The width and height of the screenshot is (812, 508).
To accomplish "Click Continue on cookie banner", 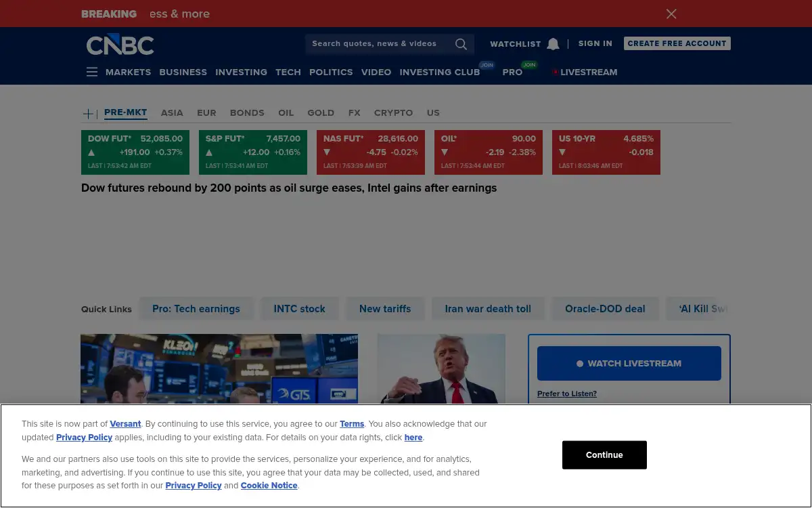I will (x=604, y=455).
